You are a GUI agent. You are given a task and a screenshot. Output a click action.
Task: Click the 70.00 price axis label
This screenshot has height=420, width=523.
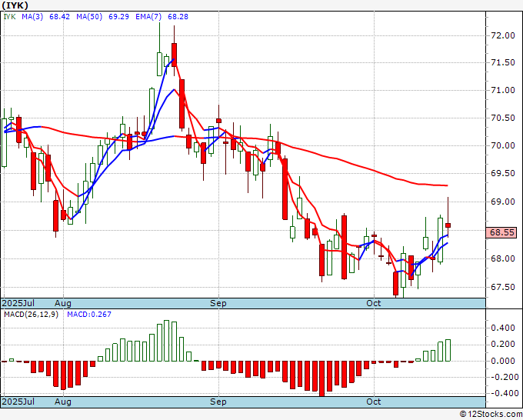click(x=503, y=146)
